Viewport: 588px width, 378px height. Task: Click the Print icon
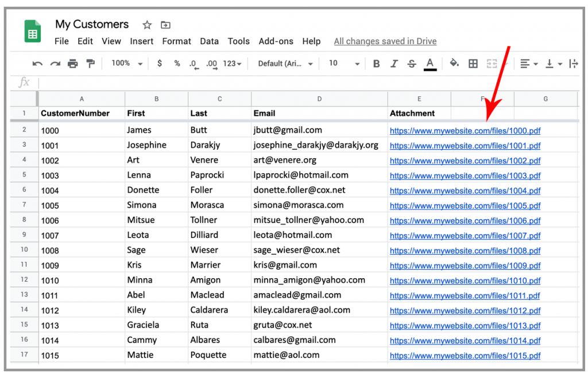click(x=73, y=63)
